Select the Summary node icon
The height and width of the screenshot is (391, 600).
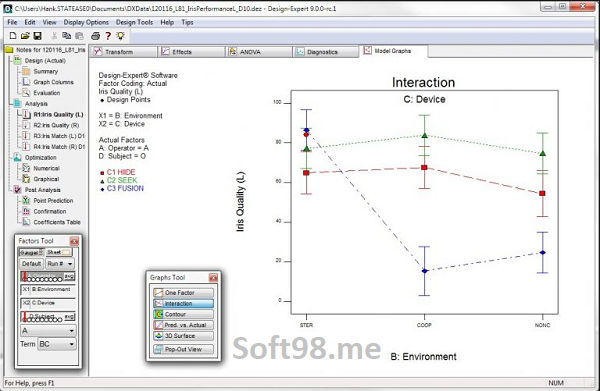(x=26, y=71)
